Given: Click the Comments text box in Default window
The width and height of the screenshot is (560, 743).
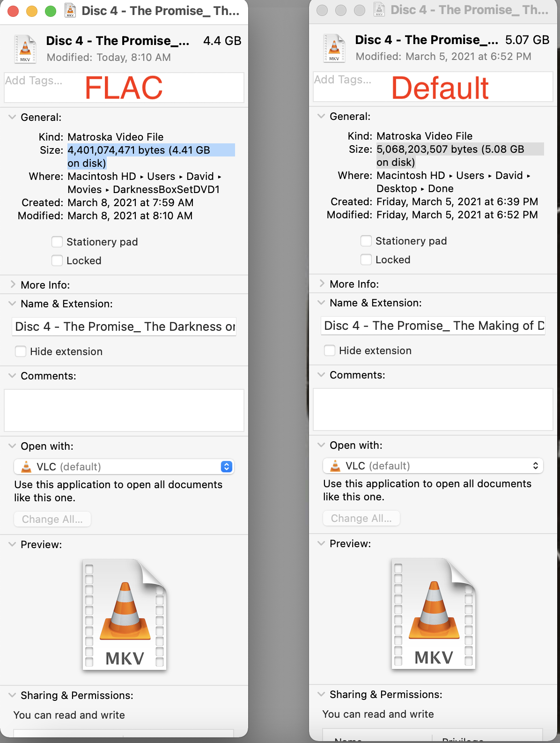Looking at the screenshot, I should pos(433,409).
